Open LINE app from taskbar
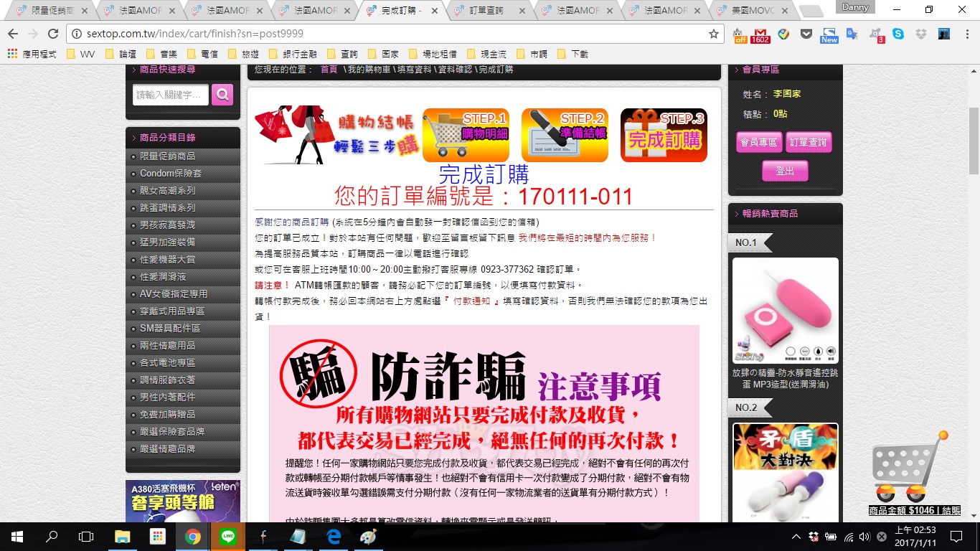The image size is (980, 551). pos(227,537)
